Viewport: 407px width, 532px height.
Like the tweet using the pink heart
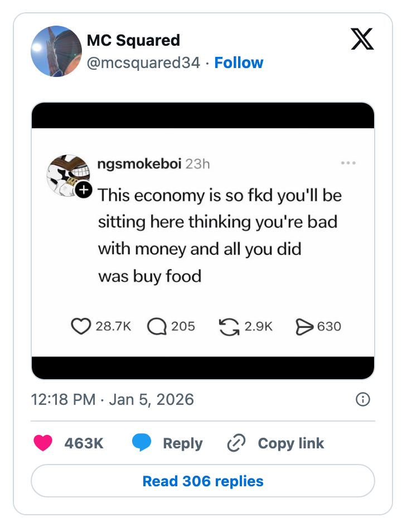point(43,443)
